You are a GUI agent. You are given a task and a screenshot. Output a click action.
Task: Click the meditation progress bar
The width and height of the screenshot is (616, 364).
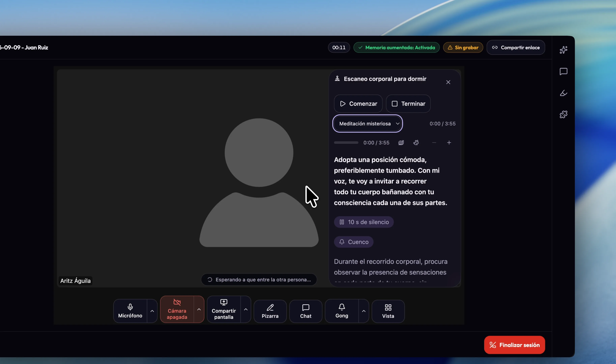pos(346,143)
